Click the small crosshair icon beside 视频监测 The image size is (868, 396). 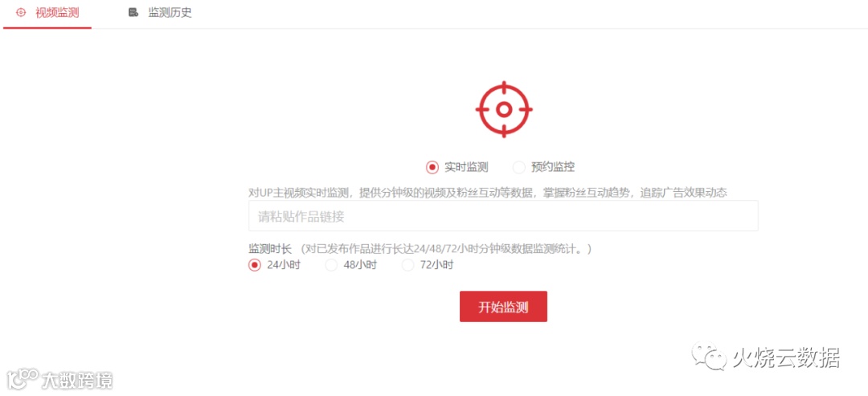(x=21, y=12)
